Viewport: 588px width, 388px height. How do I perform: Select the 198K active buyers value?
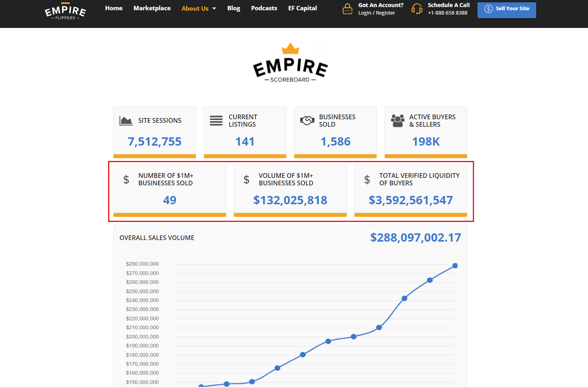[426, 142]
